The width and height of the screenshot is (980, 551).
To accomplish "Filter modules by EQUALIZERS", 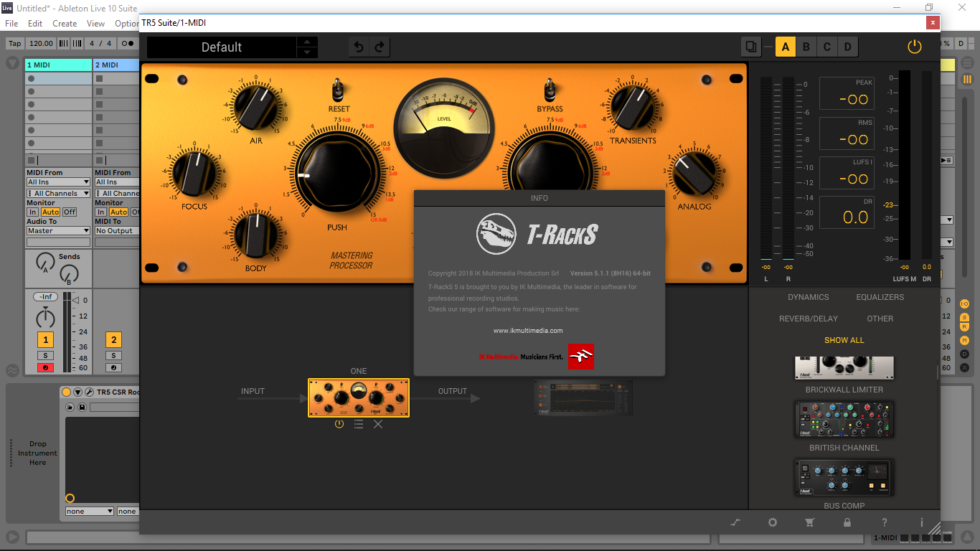I will pos(880,297).
